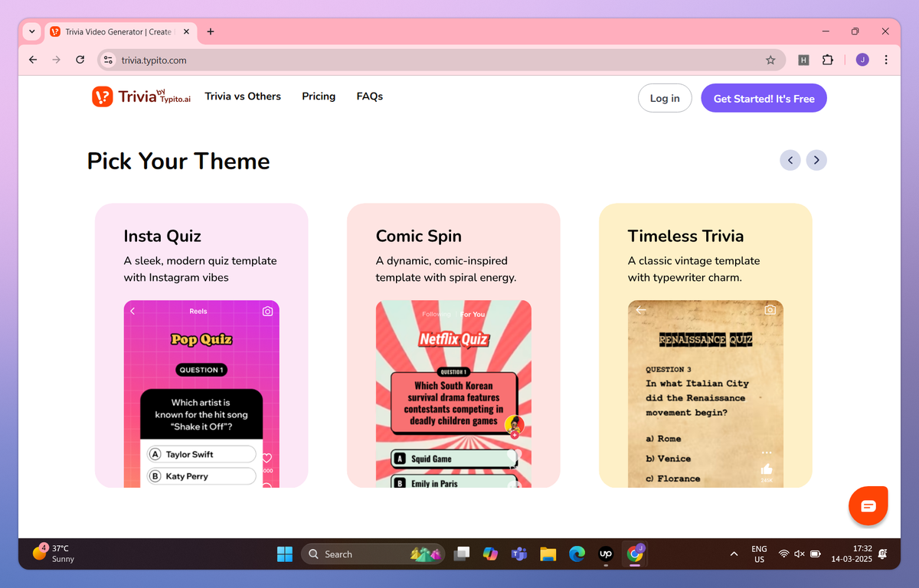Click the back arrow in Insta Quiz Reels header
Image resolution: width=919 pixels, height=588 pixels.
pyautogui.click(x=132, y=310)
